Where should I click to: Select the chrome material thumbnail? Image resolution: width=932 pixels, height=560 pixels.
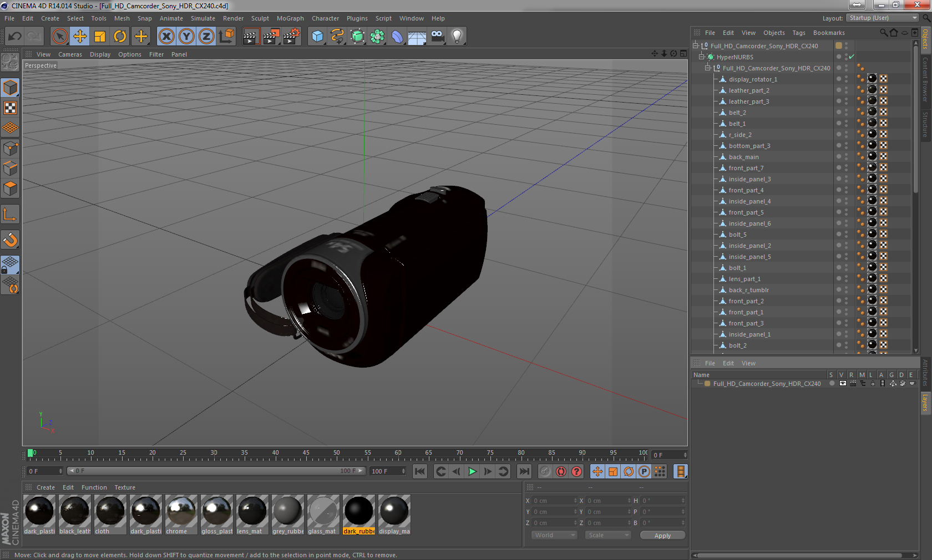pyautogui.click(x=181, y=511)
